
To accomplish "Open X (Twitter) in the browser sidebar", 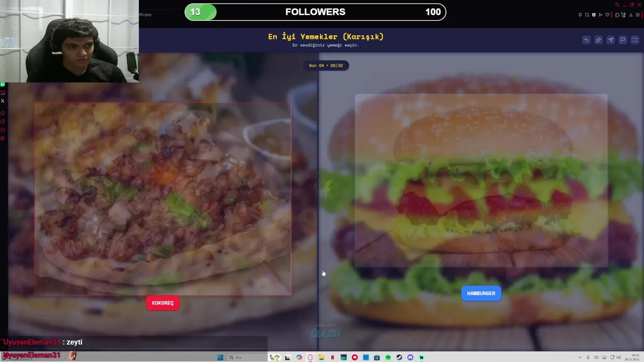I will tap(3, 101).
